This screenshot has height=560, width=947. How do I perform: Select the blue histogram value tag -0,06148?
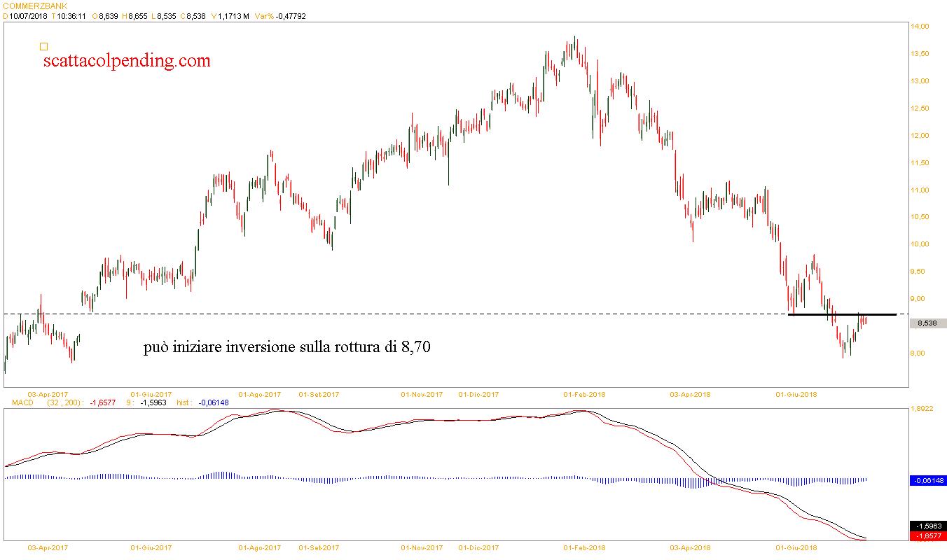927,481
